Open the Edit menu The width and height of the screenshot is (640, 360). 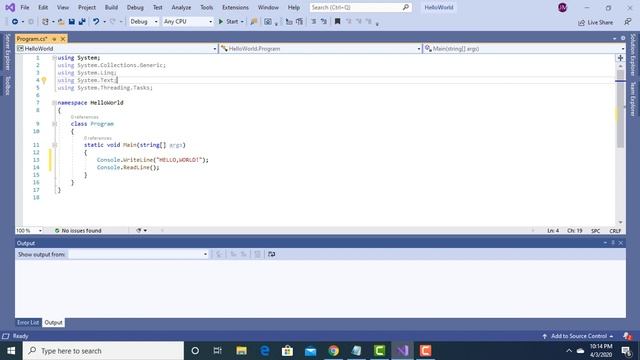pos(43,7)
